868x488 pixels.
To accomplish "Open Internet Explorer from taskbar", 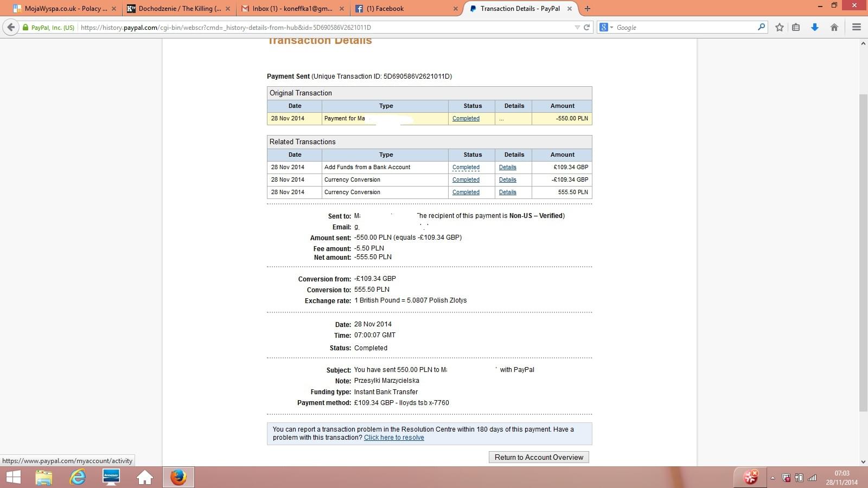I will pyautogui.click(x=78, y=477).
